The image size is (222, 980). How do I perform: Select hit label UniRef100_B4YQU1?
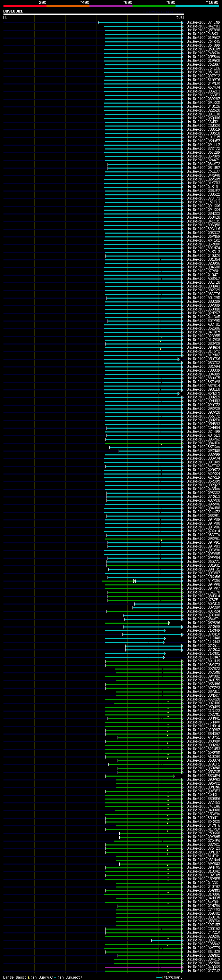click(x=203, y=902)
